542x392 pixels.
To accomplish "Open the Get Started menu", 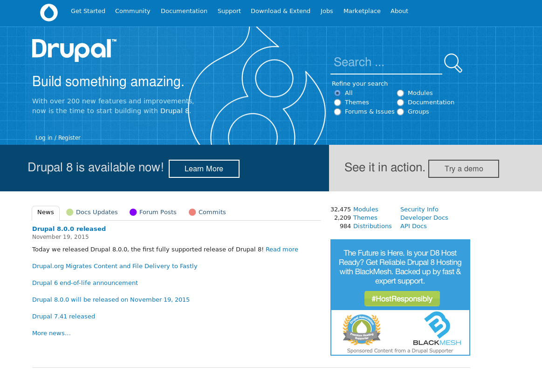I will 88,11.
